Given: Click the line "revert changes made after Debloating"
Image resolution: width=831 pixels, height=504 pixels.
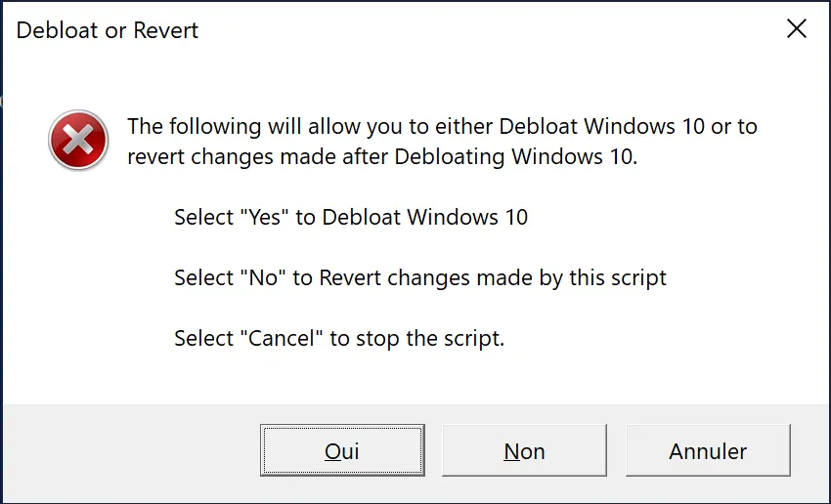Looking at the screenshot, I should point(382,157).
